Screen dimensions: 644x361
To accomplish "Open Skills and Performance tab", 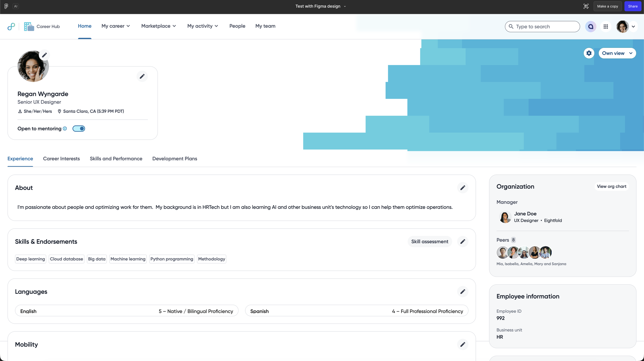I will (x=116, y=159).
